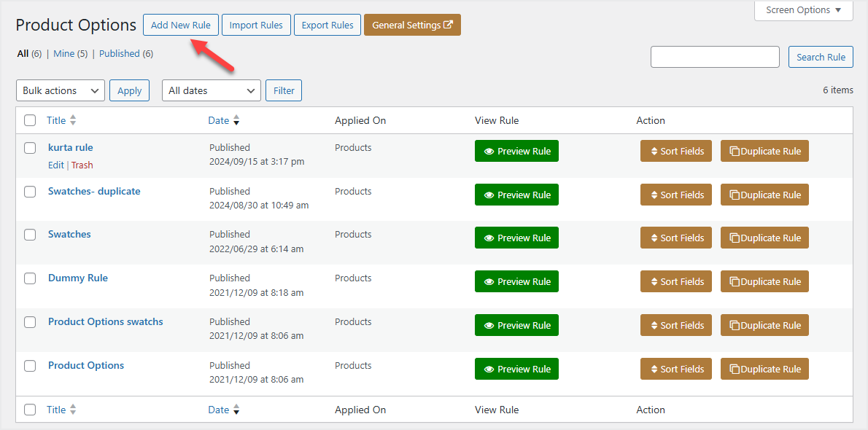The image size is (868, 430).
Task: Open General Settings external link
Action: click(412, 25)
